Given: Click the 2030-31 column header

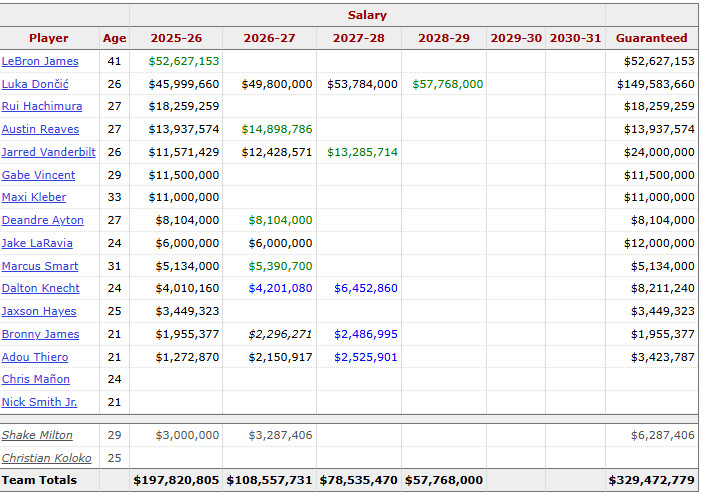Looking at the screenshot, I should point(575,38).
